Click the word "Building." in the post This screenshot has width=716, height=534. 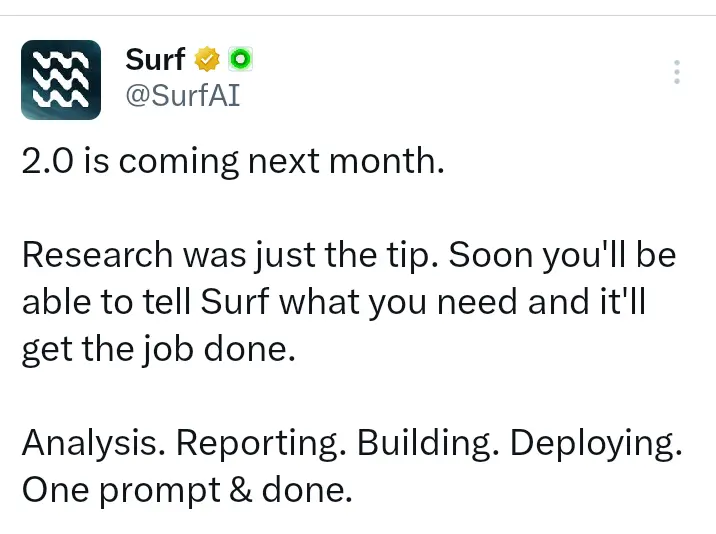[x=428, y=444]
